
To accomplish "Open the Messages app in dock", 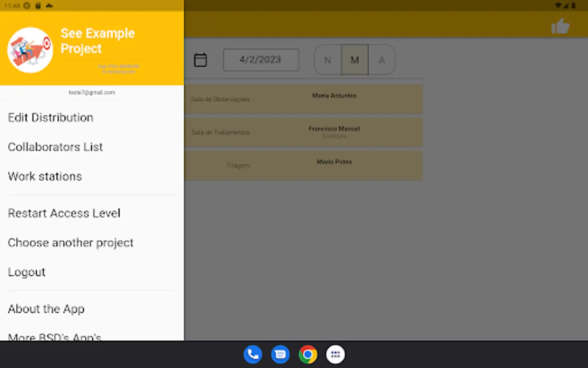I will coord(280,355).
